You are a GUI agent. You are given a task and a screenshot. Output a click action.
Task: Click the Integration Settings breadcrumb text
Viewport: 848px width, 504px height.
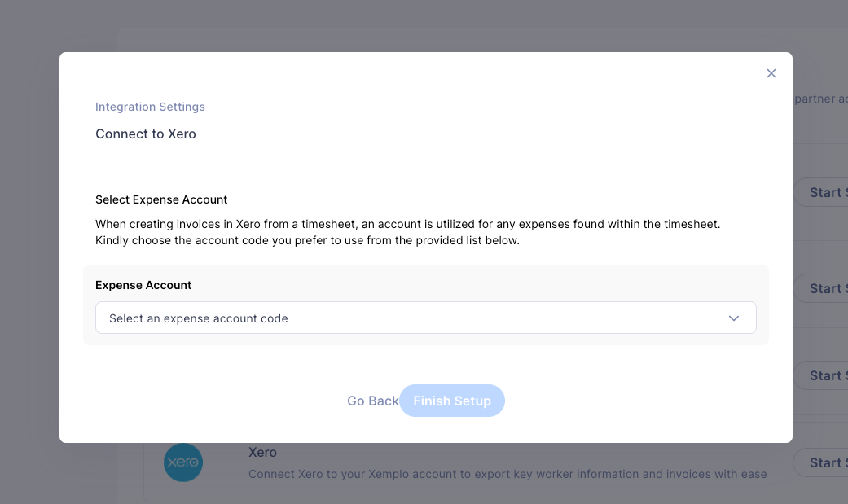(150, 107)
